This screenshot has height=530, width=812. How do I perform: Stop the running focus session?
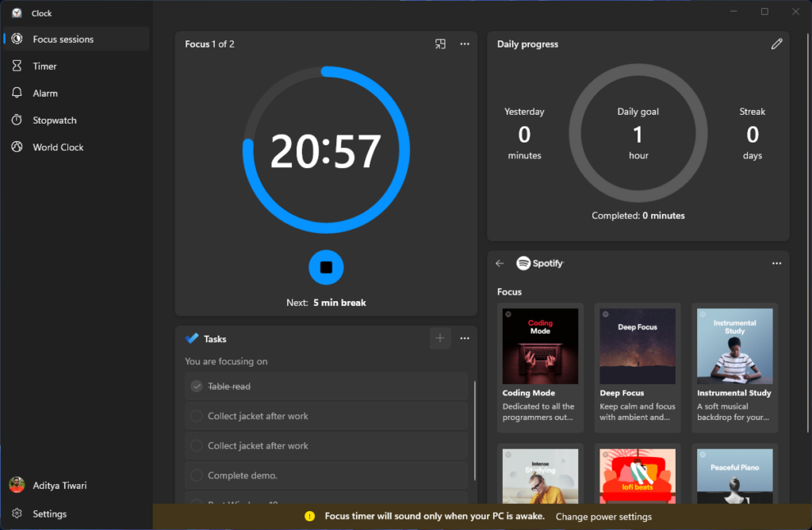coord(326,267)
